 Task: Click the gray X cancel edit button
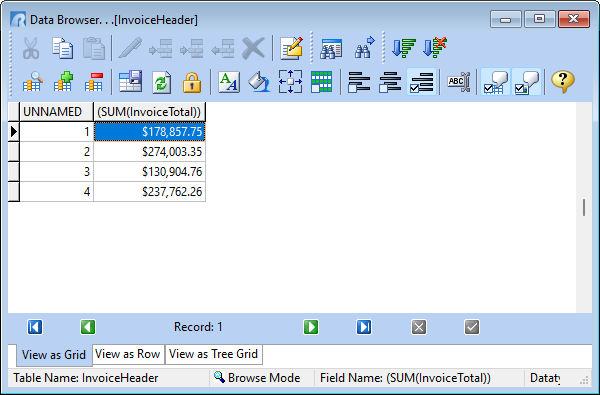[x=419, y=327]
